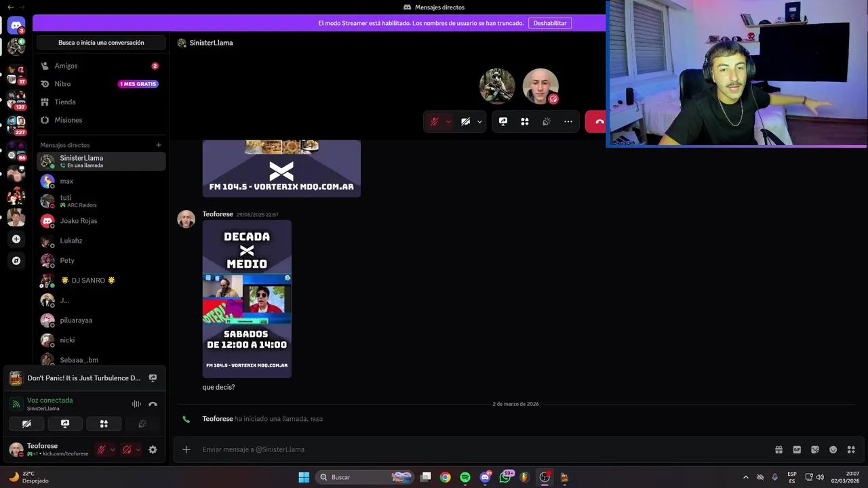The height and width of the screenshot is (488, 868).
Task: Click Deshabilitar streamer mode button
Action: (x=550, y=23)
